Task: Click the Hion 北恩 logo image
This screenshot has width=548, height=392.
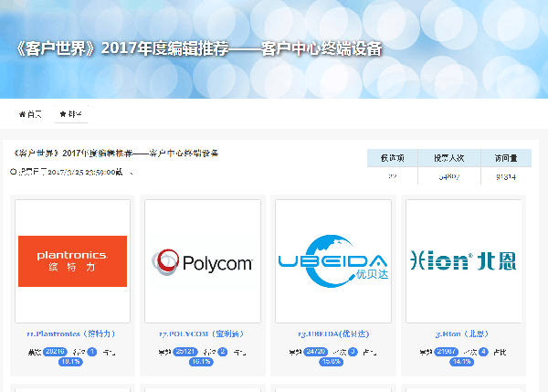Action: coord(463,261)
